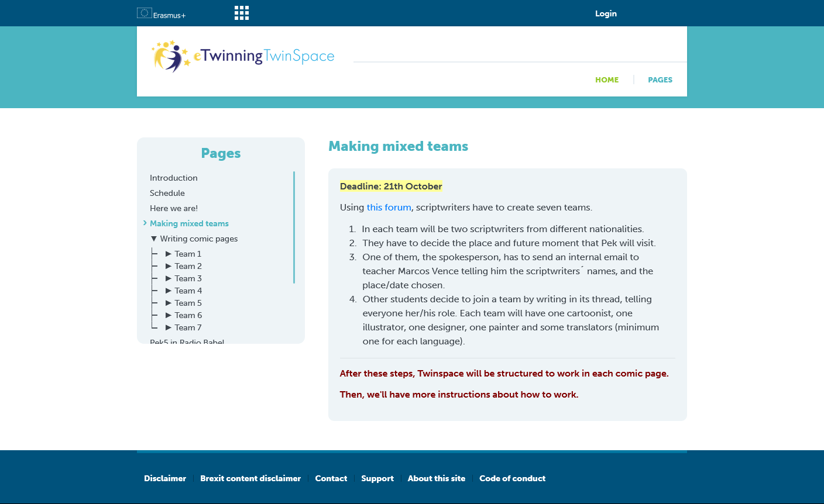Open the Support footer link
The image size is (824, 504).
377,478
